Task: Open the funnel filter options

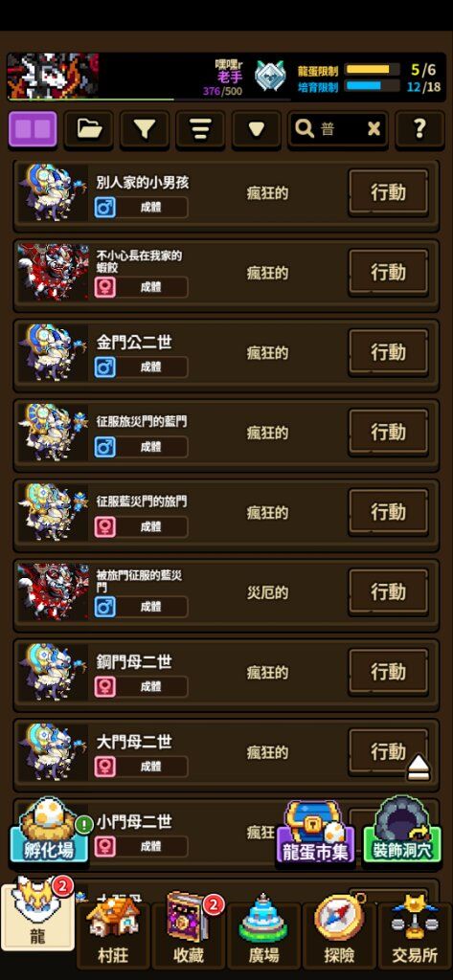Action: [145, 129]
